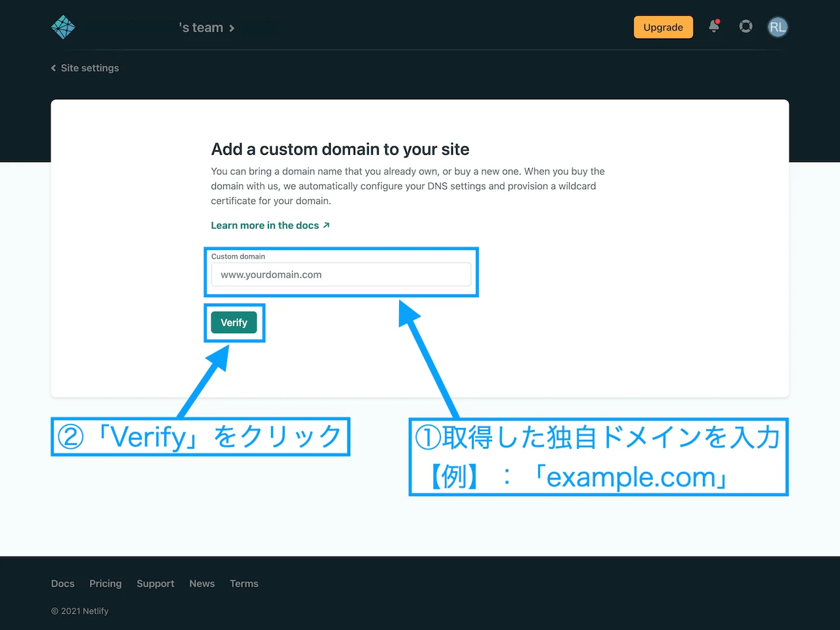Image resolution: width=840 pixels, height=630 pixels.
Task: Open the Support footer link
Action: (155, 583)
